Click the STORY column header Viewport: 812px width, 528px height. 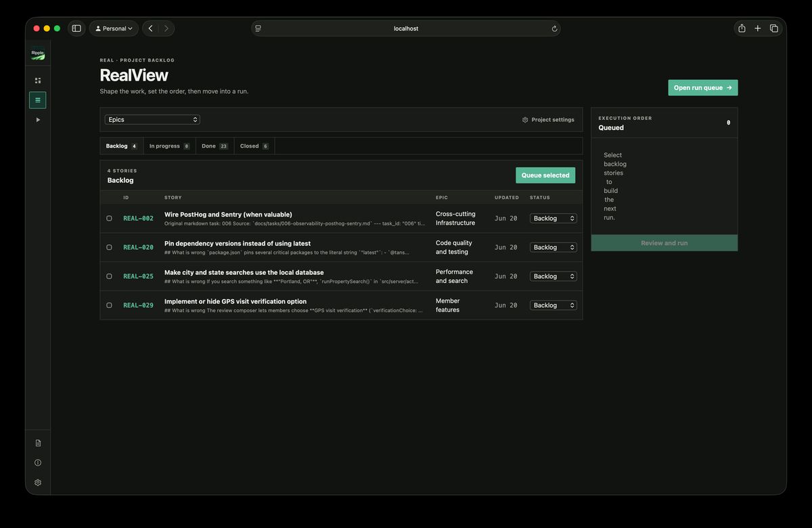coord(173,198)
